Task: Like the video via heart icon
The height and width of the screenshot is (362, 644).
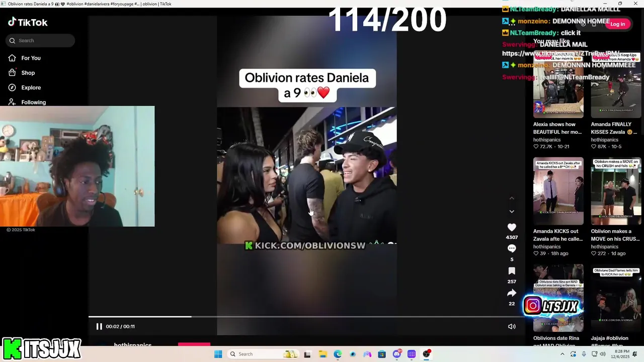Action: coord(512,227)
